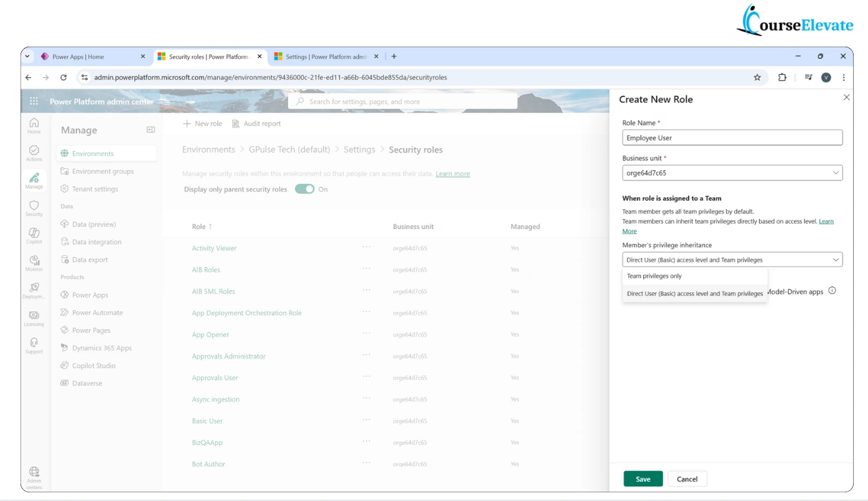Image resolution: width=868 pixels, height=501 pixels.
Task: Toggle Display only parent security roles
Action: [x=304, y=189]
